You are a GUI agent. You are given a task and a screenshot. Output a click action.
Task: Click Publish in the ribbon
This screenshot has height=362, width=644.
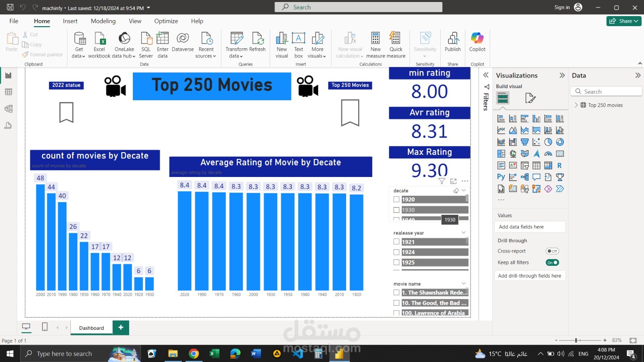click(x=453, y=42)
